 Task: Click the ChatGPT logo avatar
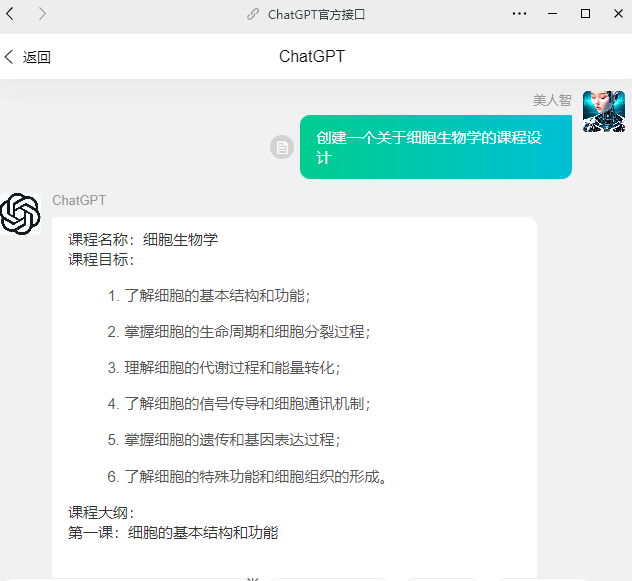coord(20,214)
